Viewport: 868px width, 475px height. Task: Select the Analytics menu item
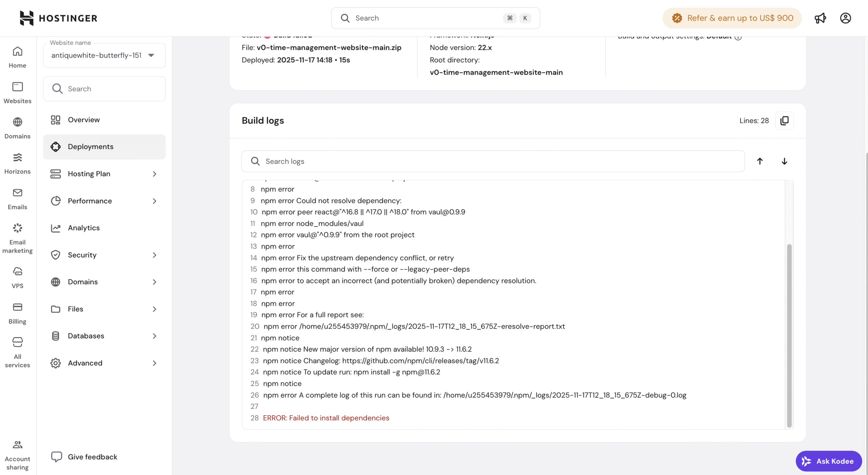[84, 228]
